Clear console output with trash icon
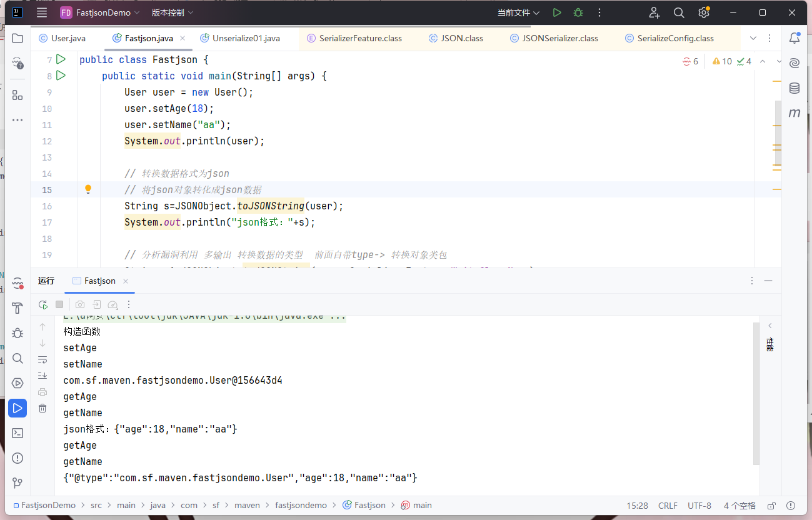 click(x=43, y=408)
